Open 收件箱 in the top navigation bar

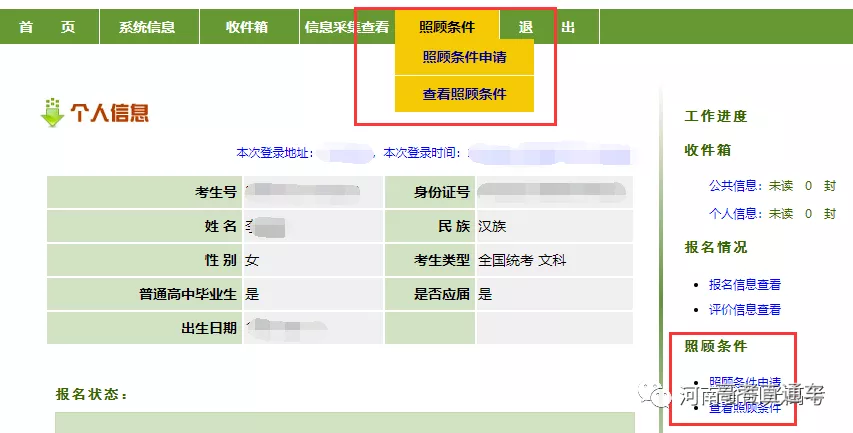pyautogui.click(x=246, y=27)
